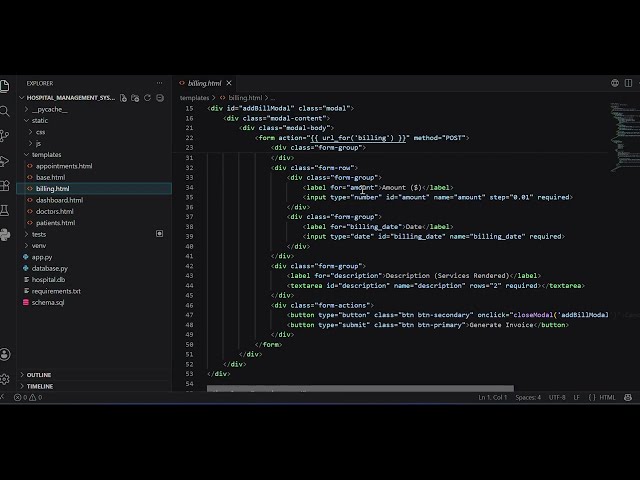Click the tests folder badge icon
Image resolution: width=640 pixels, height=480 pixels.
(160, 233)
